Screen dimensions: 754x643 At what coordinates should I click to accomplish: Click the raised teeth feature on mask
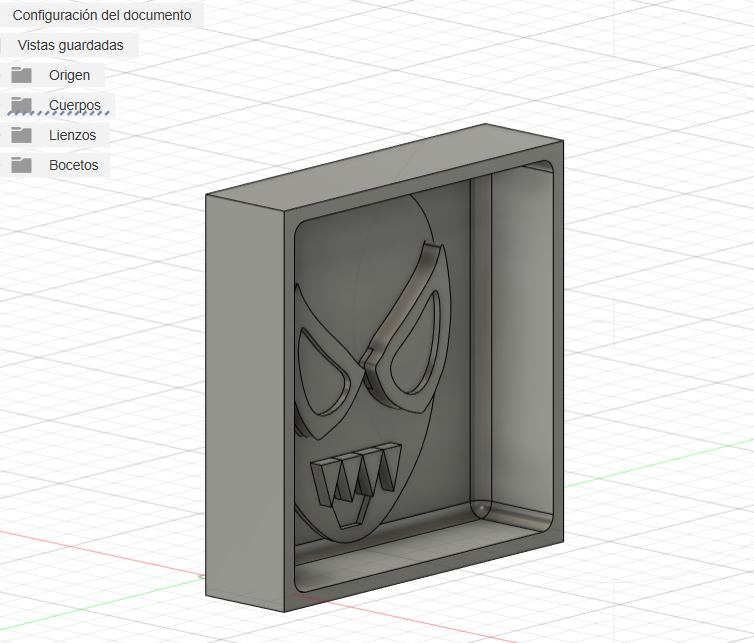pos(357,475)
